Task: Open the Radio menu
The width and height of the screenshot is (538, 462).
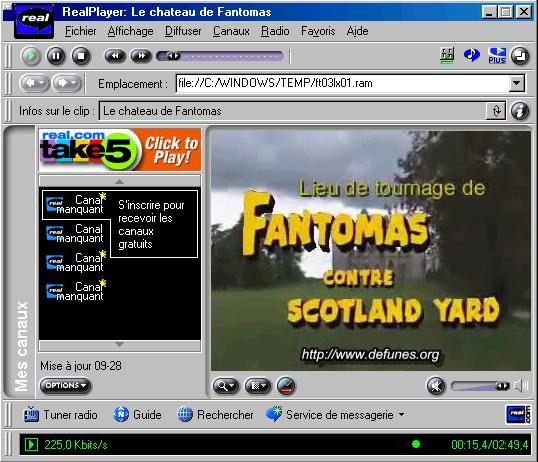Action: pos(275,31)
